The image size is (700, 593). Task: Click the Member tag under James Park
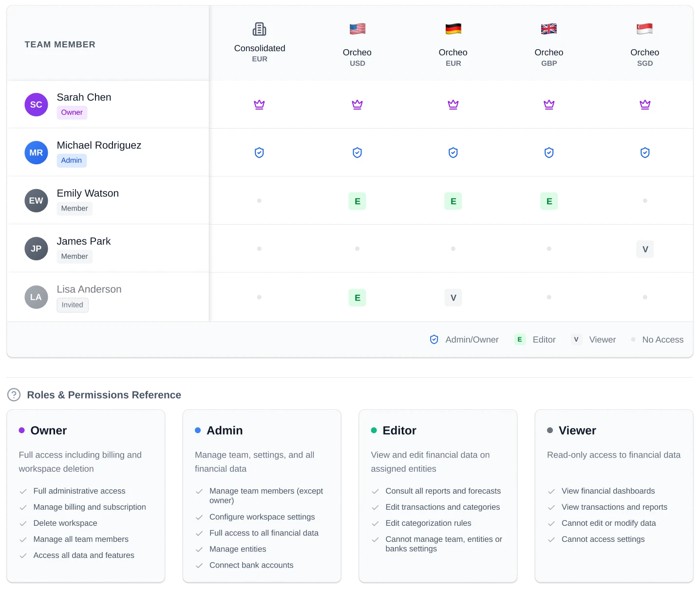[75, 256]
